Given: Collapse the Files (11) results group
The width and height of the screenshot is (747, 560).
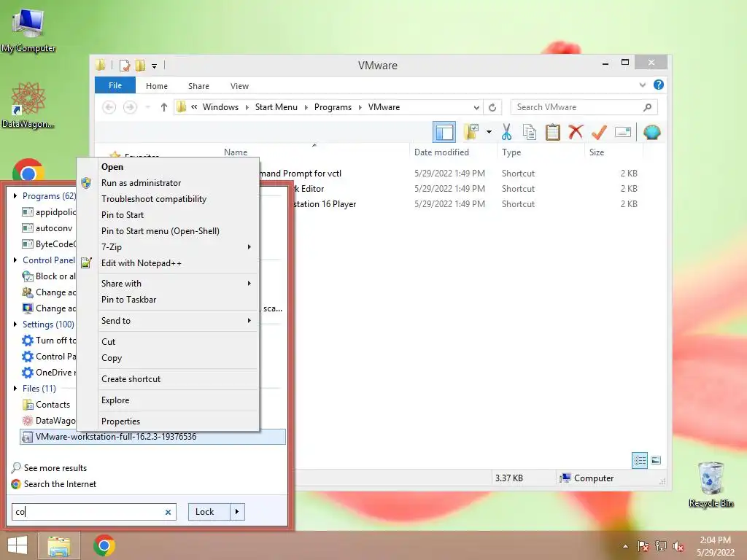Looking at the screenshot, I should 15,389.
